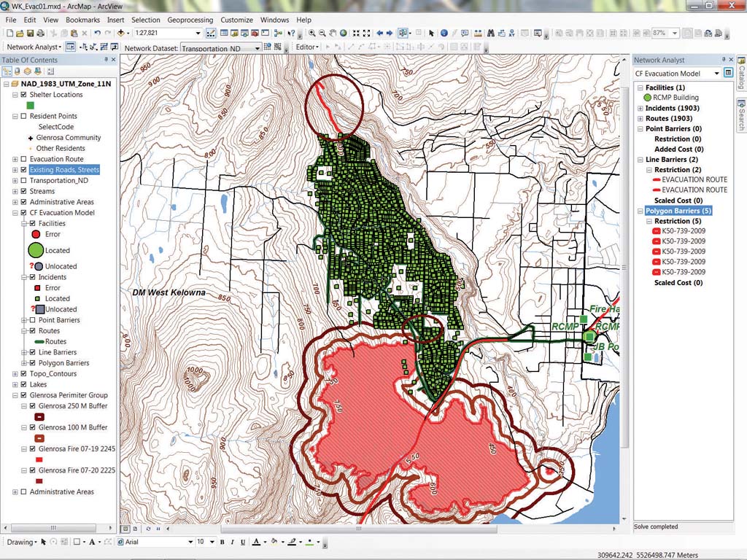The height and width of the screenshot is (560, 747).
Task: Select the Create Network Location tool
Action: (x=85, y=47)
